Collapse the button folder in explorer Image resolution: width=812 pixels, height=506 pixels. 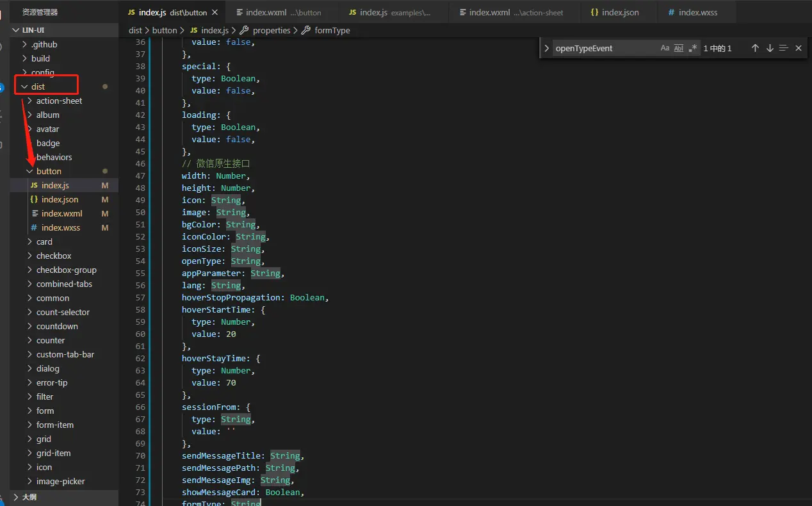(48, 171)
